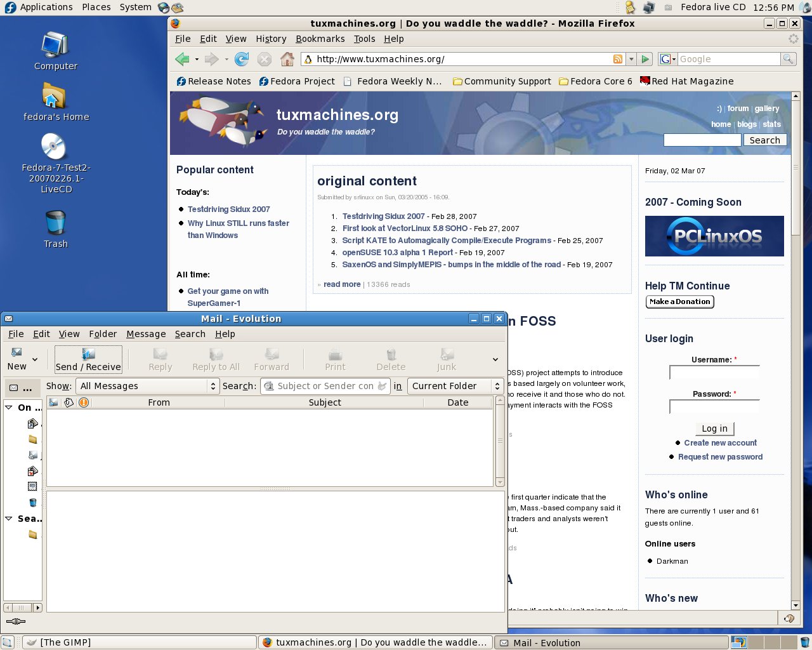Click the Reply toolbar icon in Evolution

pos(160,354)
